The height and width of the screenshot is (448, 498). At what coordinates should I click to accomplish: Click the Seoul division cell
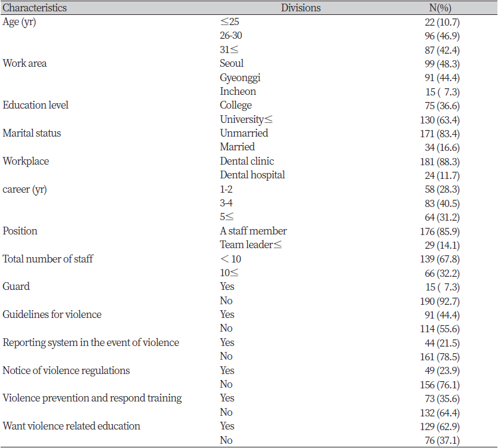232,63
